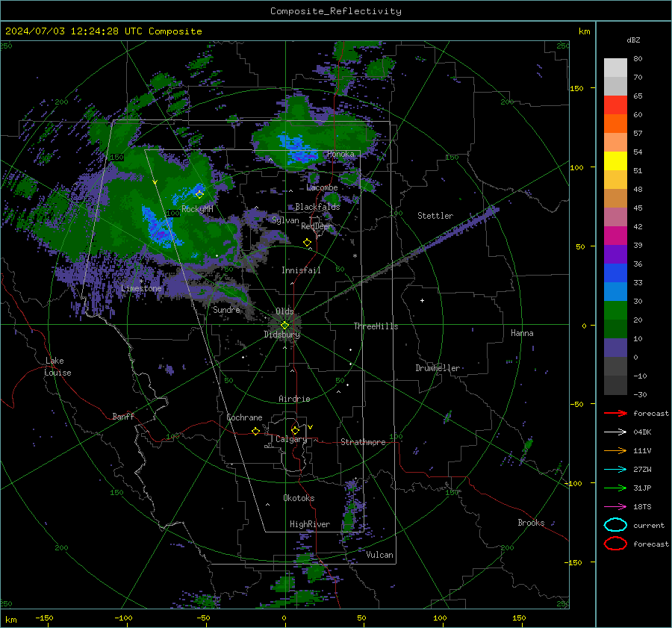The image size is (672, 628).
Task: Click the Olds city label
Action: pyautogui.click(x=284, y=311)
